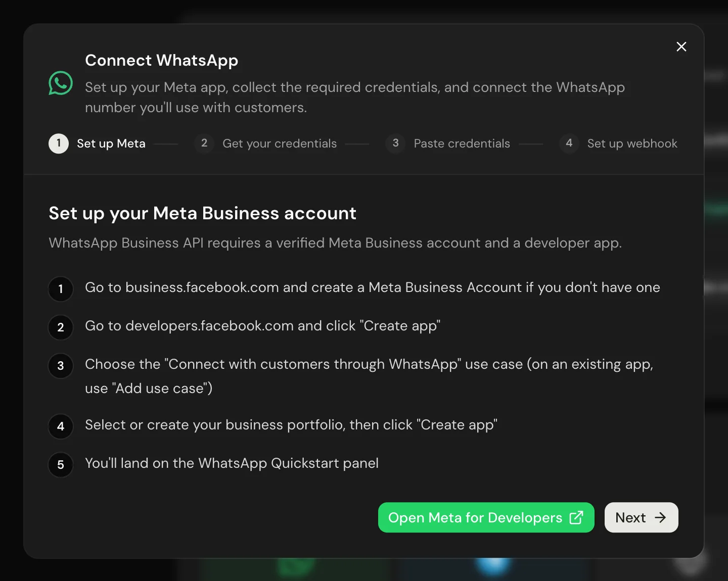The width and height of the screenshot is (728, 581).
Task: Jump to step 4 numbered circle
Action: (569, 143)
